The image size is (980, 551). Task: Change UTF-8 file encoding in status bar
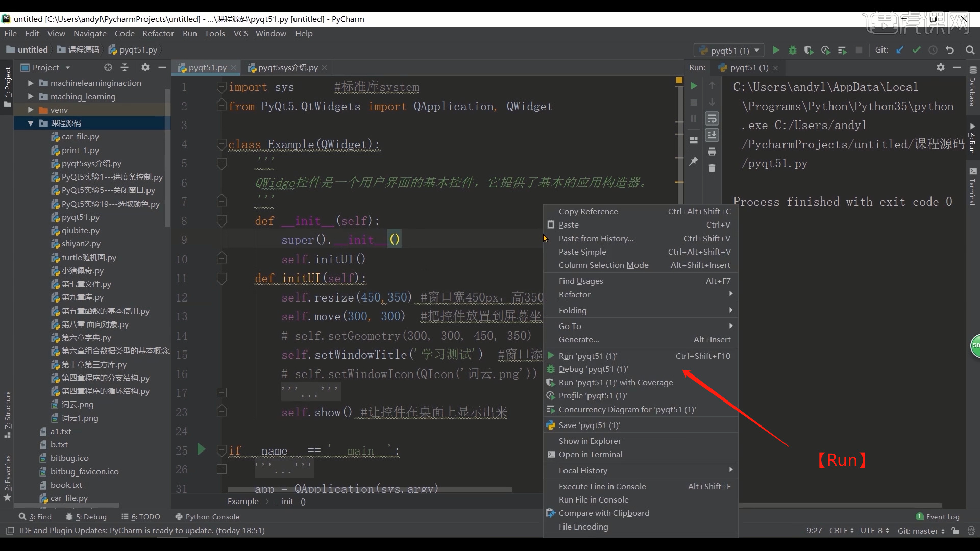coord(875,531)
